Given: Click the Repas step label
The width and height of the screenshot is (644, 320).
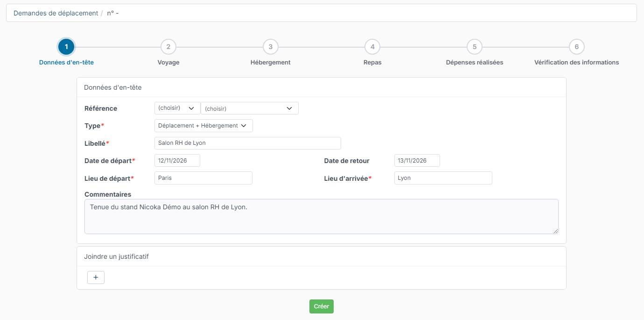Looking at the screenshot, I should 372,62.
